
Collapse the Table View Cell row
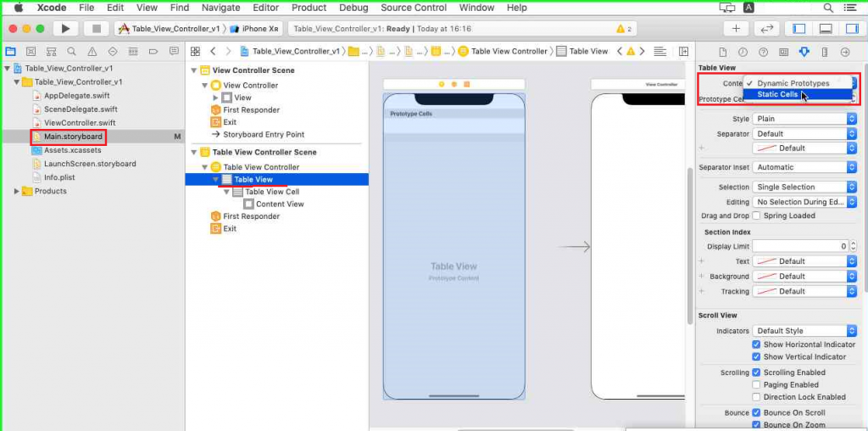[x=227, y=192]
